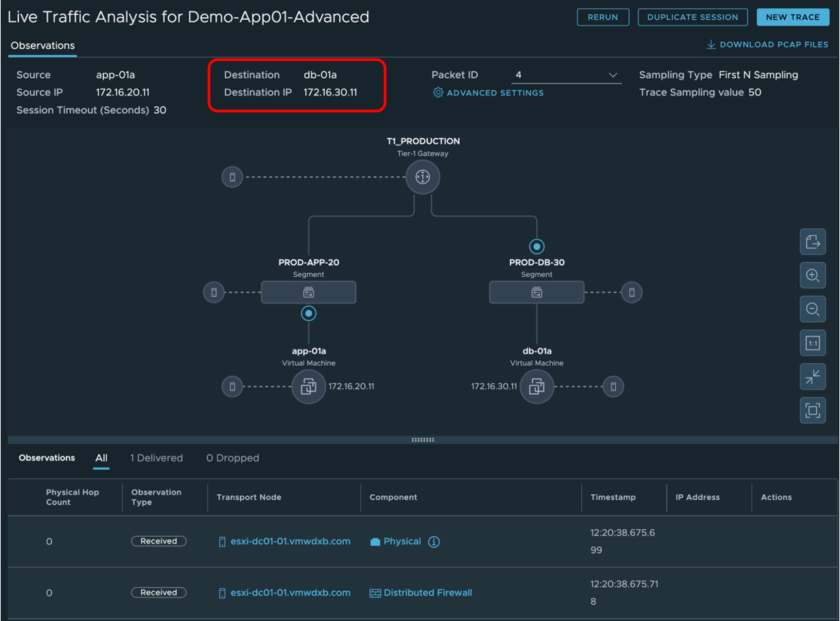Select the PROD-APP-20 segment node

[x=308, y=293]
